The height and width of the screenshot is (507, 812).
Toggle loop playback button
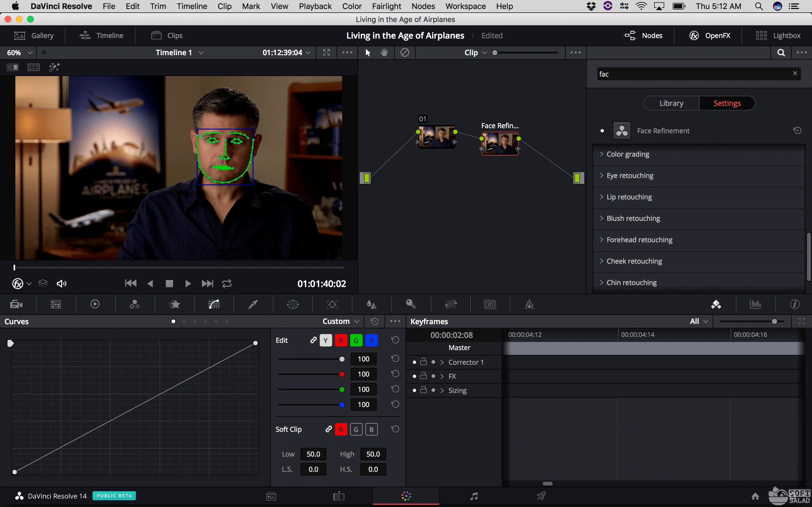[x=227, y=284]
